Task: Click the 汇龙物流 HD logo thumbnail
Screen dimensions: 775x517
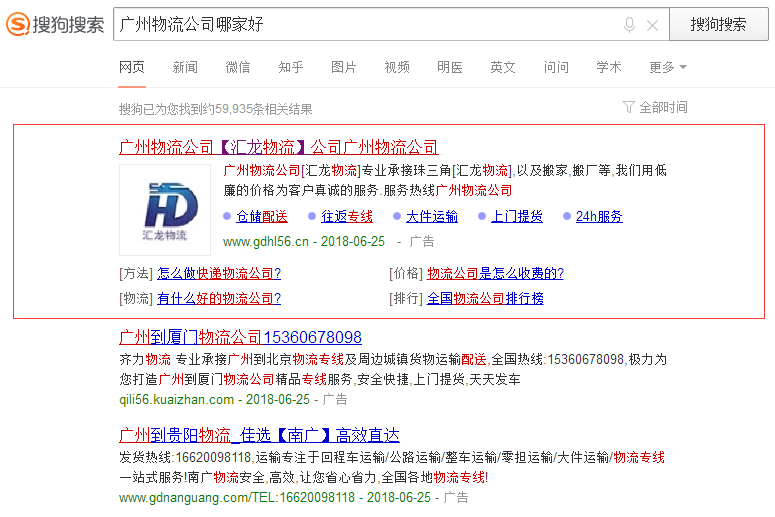Action: click(165, 210)
